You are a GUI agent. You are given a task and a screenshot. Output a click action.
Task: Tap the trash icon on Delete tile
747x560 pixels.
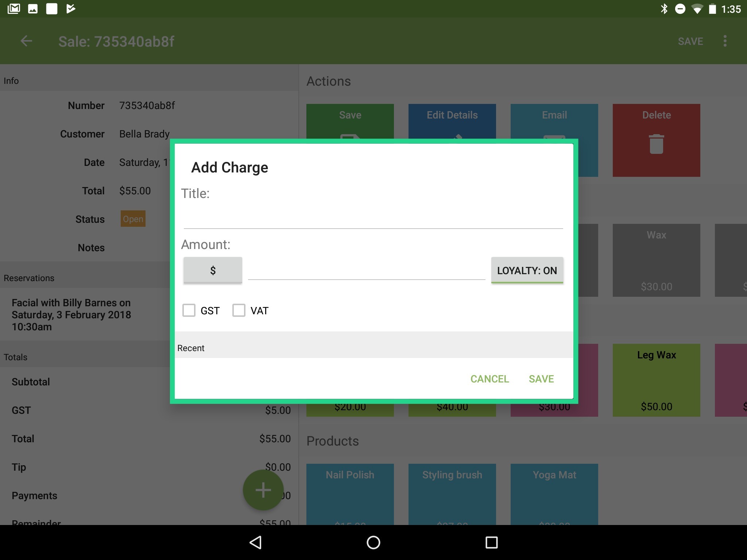pyautogui.click(x=657, y=144)
